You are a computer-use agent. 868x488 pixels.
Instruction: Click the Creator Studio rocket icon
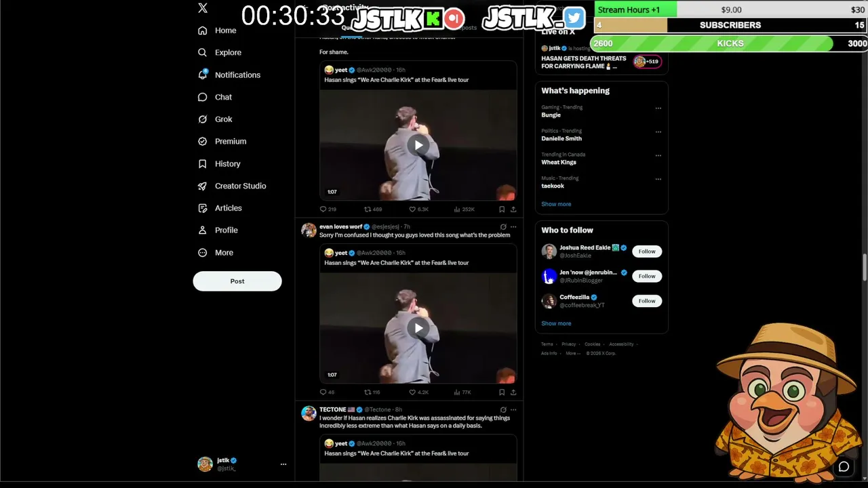tap(202, 186)
